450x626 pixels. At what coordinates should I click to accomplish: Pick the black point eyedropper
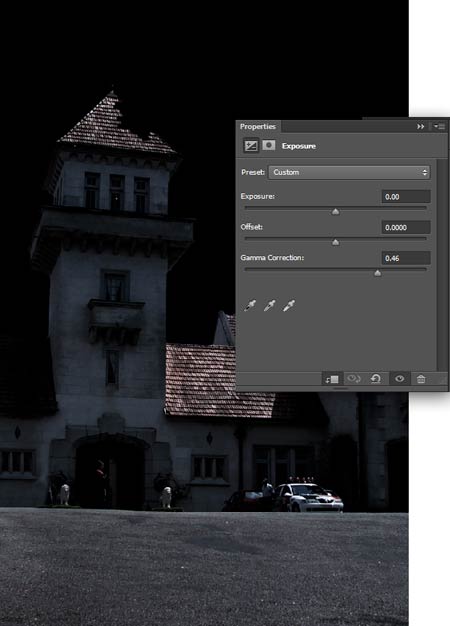click(250, 306)
